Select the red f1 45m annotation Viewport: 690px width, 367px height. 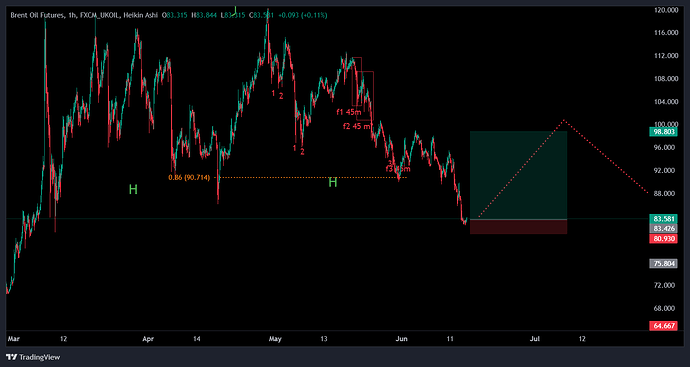[349, 112]
